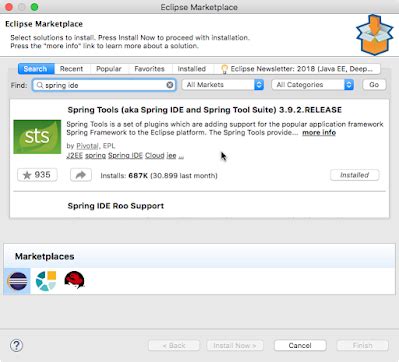
Task: Click the Installed button for Spring Tools
Action: [x=354, y=175]
